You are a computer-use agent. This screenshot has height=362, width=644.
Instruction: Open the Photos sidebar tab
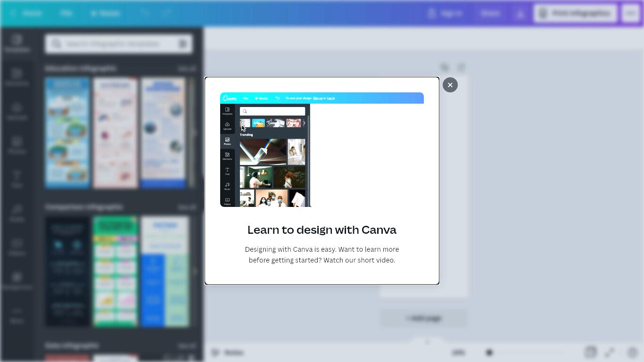tap(17, 145)
